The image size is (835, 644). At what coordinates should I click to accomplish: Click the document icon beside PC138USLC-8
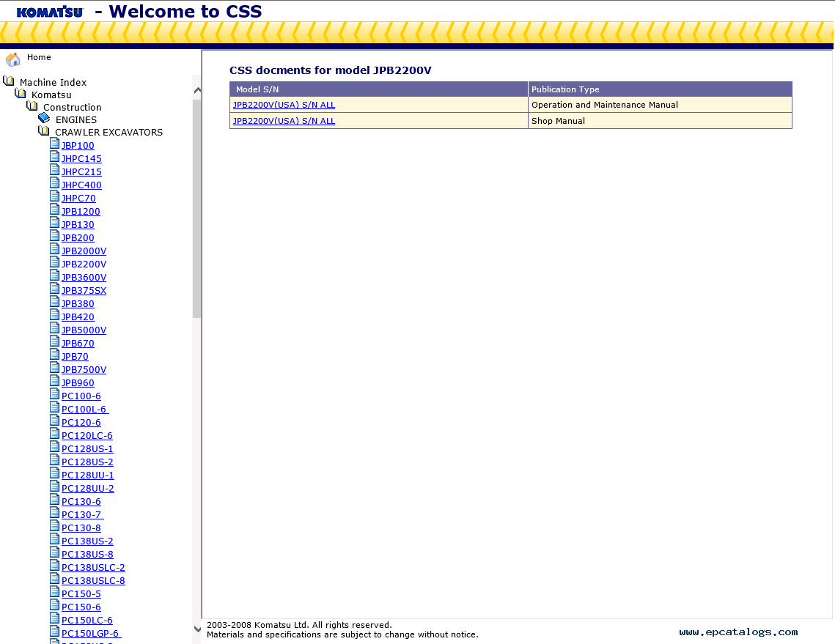click(x=54, y=579)
